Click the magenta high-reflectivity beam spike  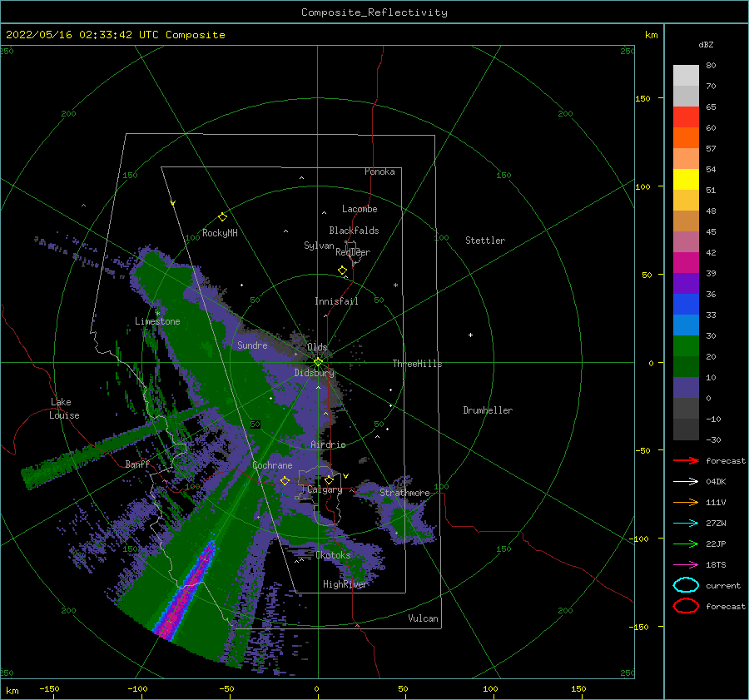click(x=186, y=590)
